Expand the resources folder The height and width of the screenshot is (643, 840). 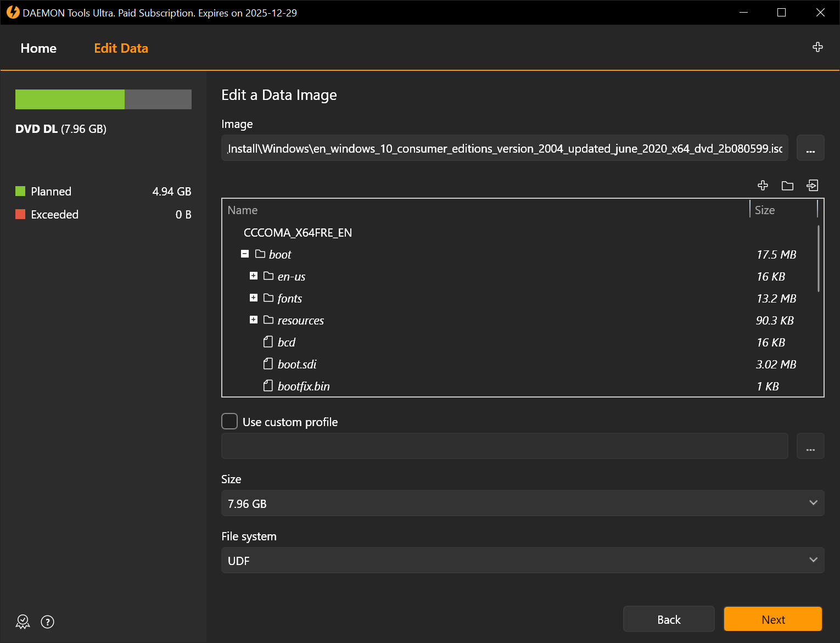pyautogui.click(x=254, y=320)
